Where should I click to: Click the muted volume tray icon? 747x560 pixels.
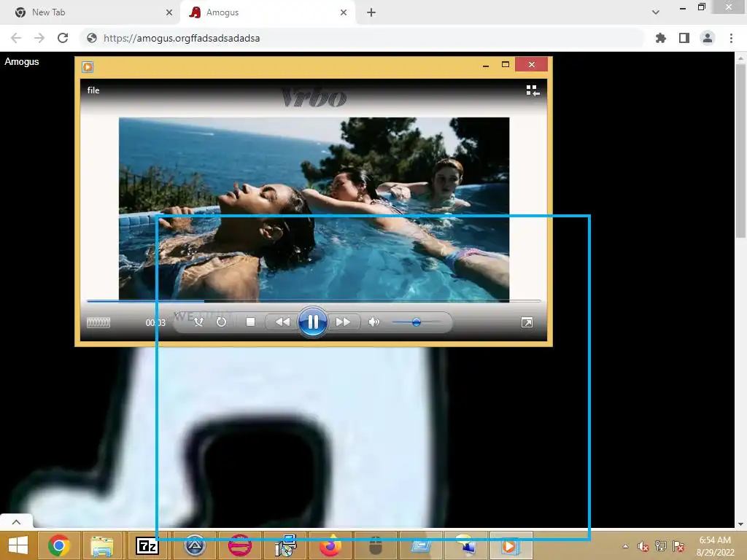643,546
